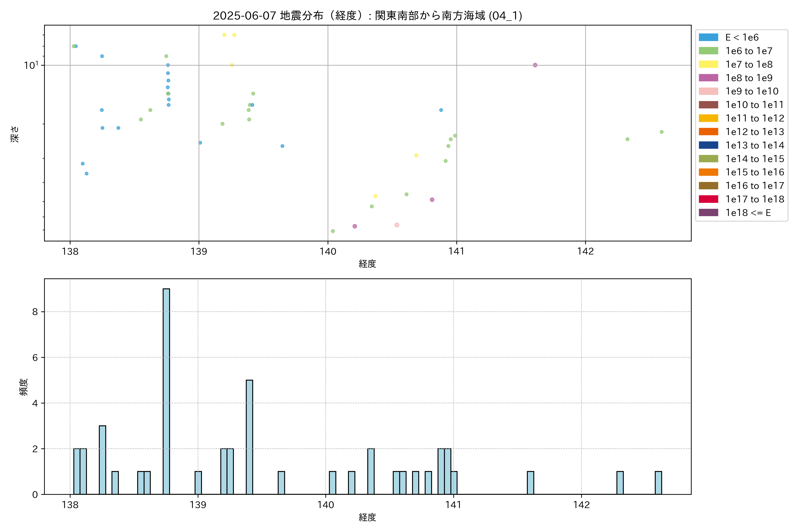Click the rightmost histogram bar near 142.6

click(658, 483)
